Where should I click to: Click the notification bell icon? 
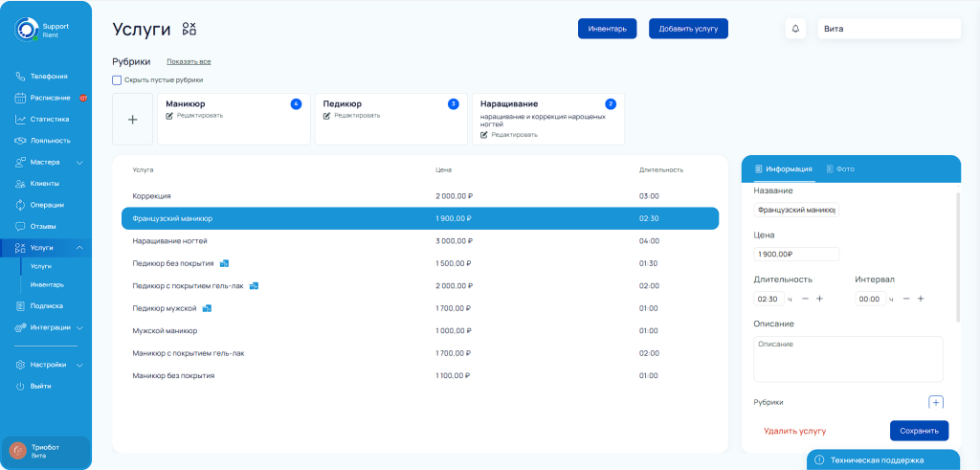click(795, 29)
